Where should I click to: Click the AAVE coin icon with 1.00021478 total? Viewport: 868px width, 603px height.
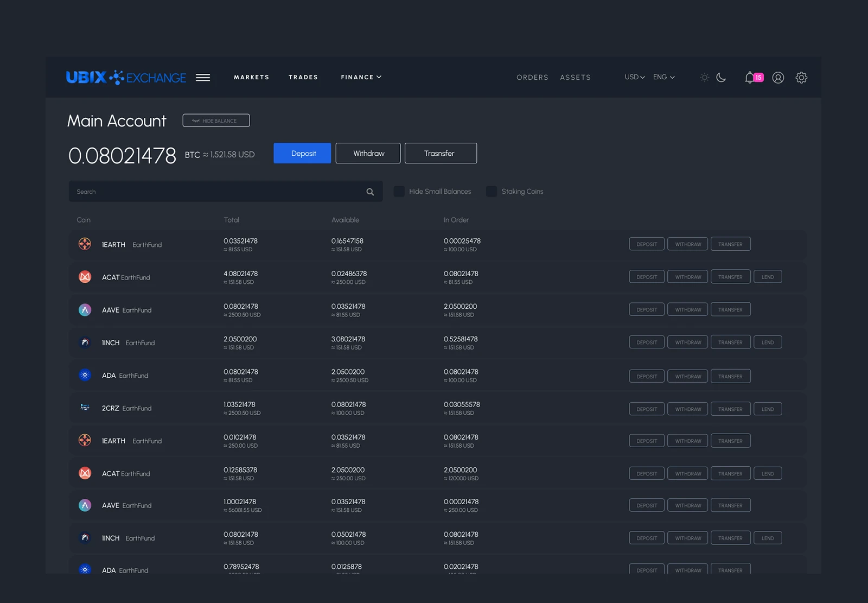[85, 505]
